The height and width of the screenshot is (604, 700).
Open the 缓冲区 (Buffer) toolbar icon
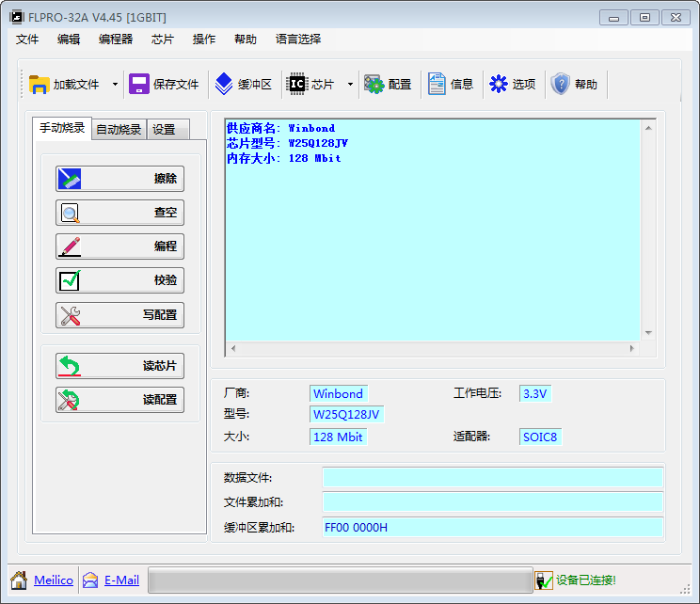point(224,84)
